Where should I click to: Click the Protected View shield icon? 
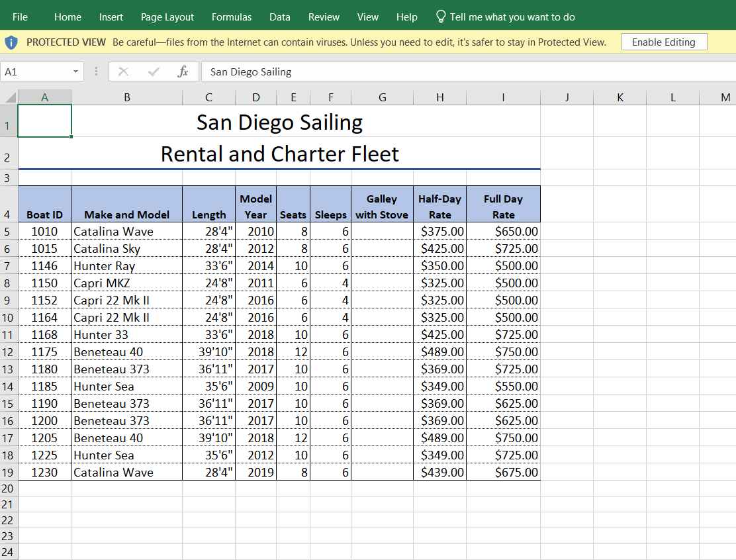tap(11, 43)
